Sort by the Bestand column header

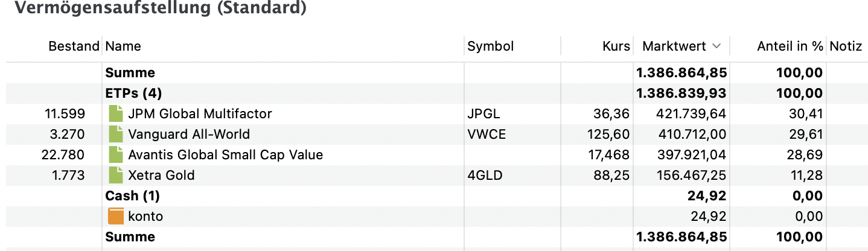(74, 46)
